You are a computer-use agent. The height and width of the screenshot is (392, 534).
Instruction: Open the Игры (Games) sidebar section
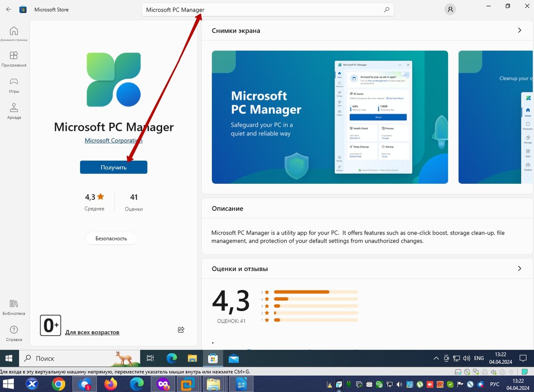[14, 85]
